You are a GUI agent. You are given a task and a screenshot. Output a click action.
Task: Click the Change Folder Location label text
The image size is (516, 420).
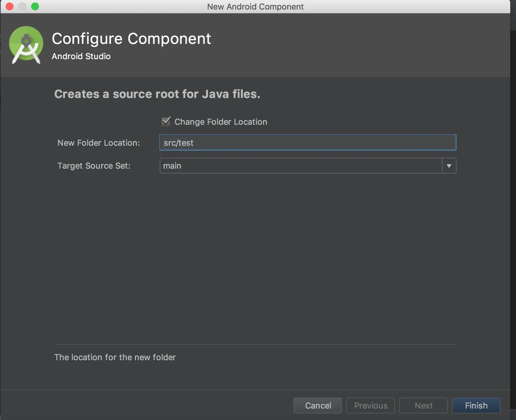(221, 122)
